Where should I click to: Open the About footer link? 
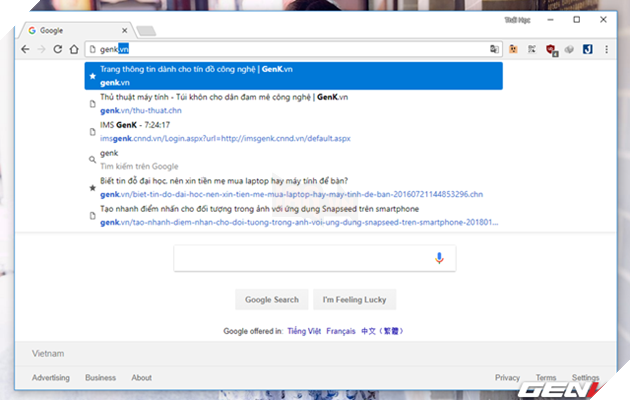coord(141,378)
